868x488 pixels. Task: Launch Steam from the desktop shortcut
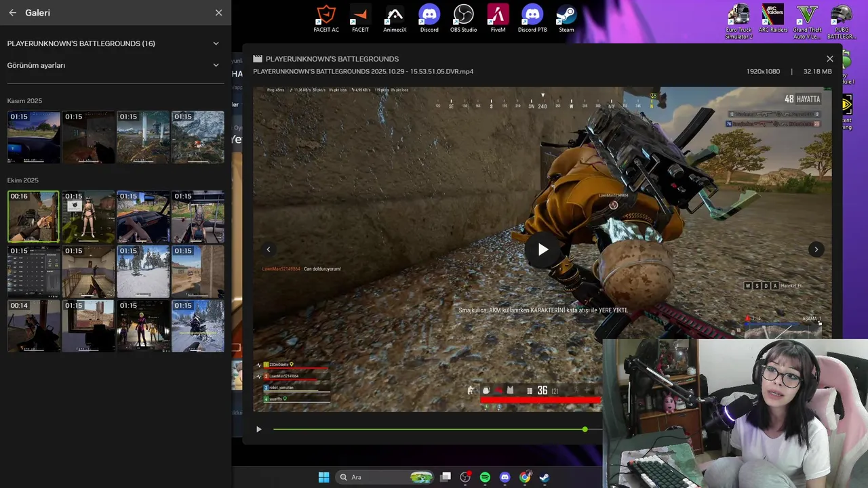point(566,18)
